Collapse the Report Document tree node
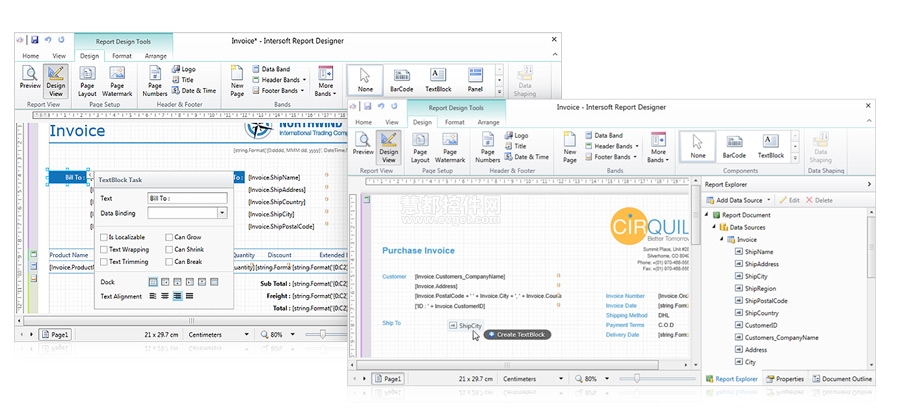Viewport: 900px width, 420px height. click(708, 215)
